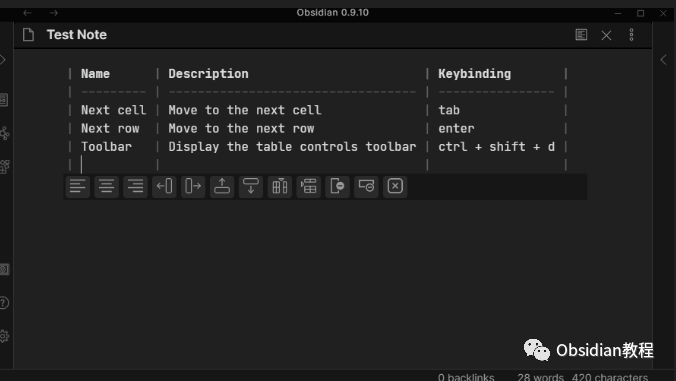Click the "tab" keybinding cell
This screenshot has width=676, height=381.
[x=449, y=110]
